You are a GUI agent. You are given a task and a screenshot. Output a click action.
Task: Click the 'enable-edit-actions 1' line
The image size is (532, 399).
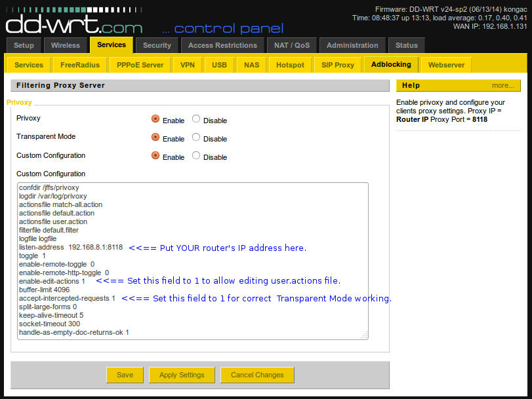[52, 281]
